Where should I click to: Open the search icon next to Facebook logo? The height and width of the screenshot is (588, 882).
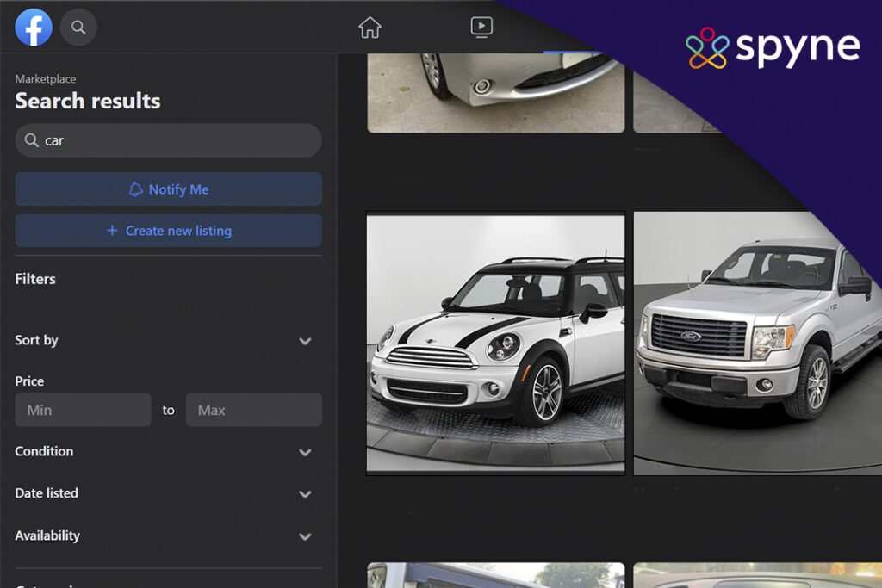(x=78, y=27)
